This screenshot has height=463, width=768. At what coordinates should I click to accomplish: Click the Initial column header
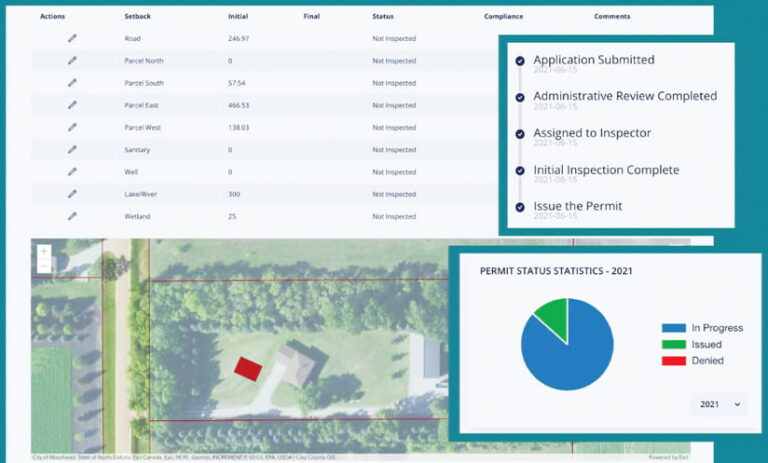[238, 16]
